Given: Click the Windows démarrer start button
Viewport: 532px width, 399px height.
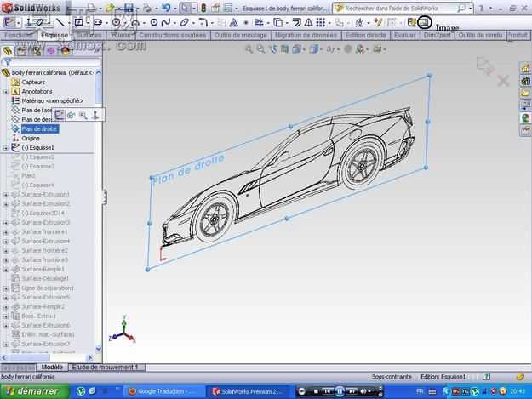Looking at the screenshot, I should 34,391.
